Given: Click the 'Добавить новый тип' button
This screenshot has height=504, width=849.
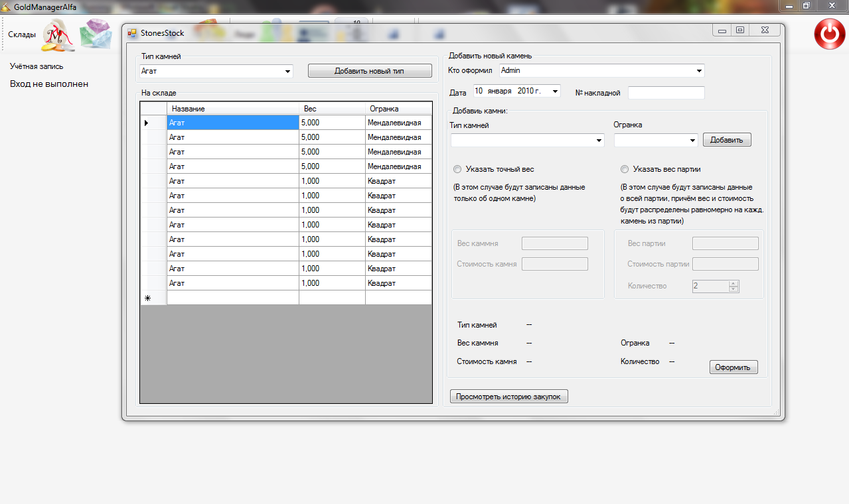Looking at the screenshot, I should click(x=369, y=71).
